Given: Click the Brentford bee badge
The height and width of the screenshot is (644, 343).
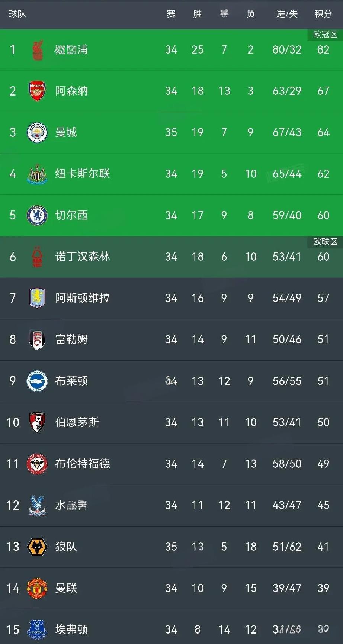Looking at the screenshot, I should pos(37,464).
